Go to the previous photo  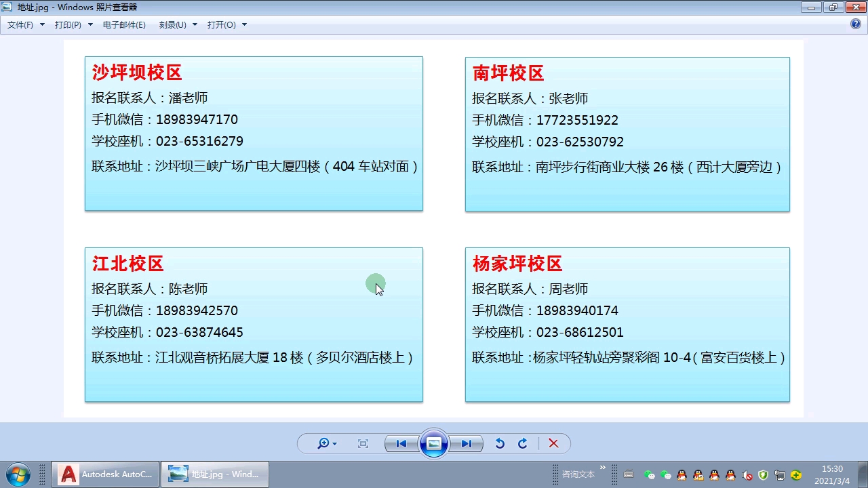[401, 443]
